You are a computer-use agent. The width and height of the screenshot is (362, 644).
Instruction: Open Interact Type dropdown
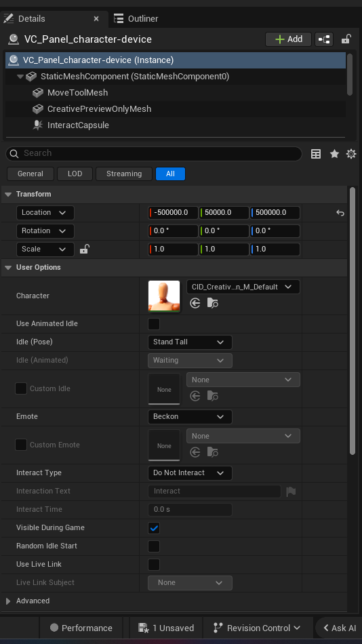pos(190,473)
